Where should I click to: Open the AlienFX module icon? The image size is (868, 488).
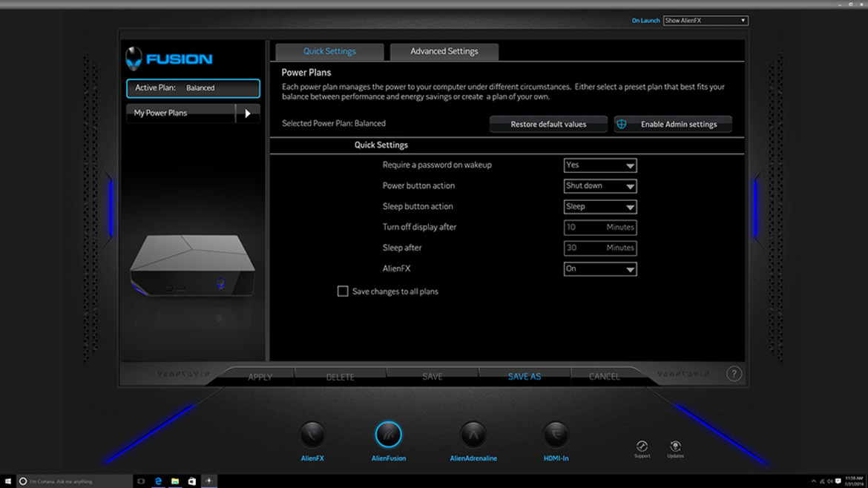pyautogui.click(x=312, y=435)
